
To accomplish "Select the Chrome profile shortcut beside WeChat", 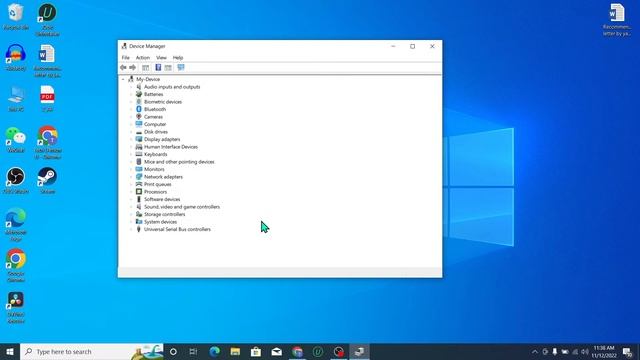I will pyautogui.click(x=48, y=142).
